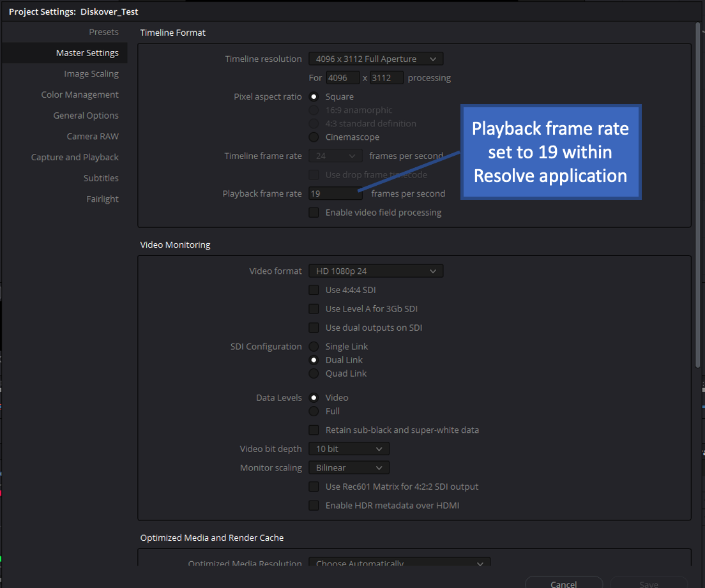The image size is (705, 588).
Task: Open Monitor scaling Bilinear dropdown
Action: point(349,468)
